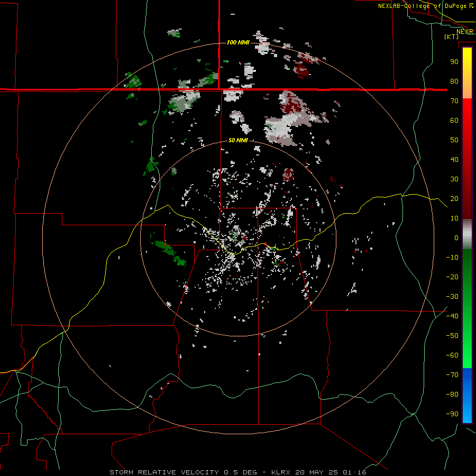Click the -60 value on the velocity scale
The height and width of the screenshot is (476, 476).
tap(452, 355)
